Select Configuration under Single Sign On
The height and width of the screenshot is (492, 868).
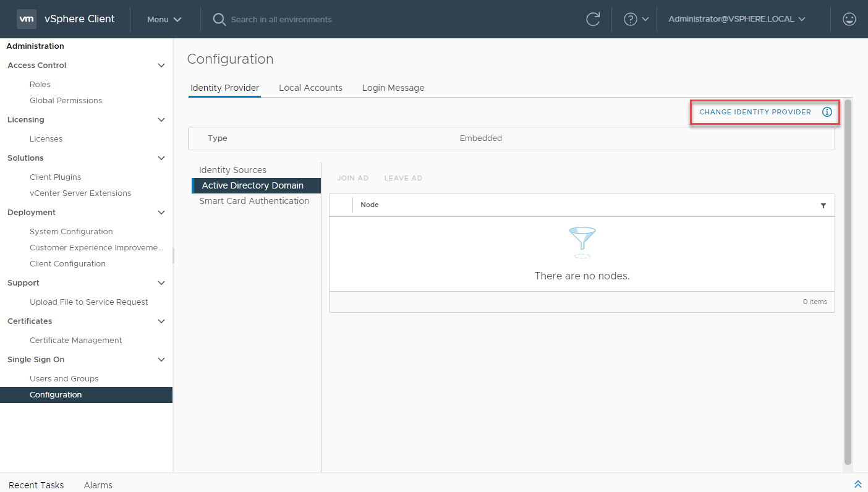pos(86,395)
